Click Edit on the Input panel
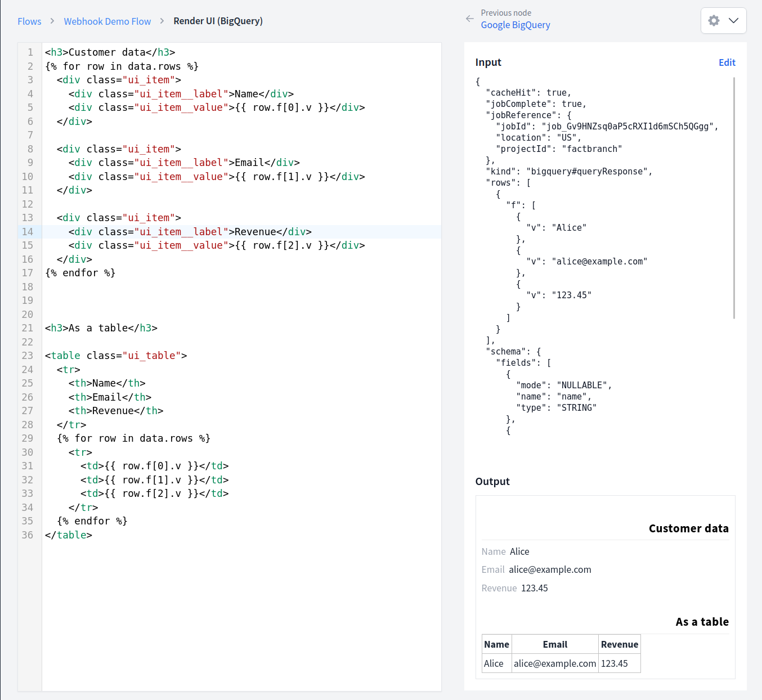 click(727, 62)
